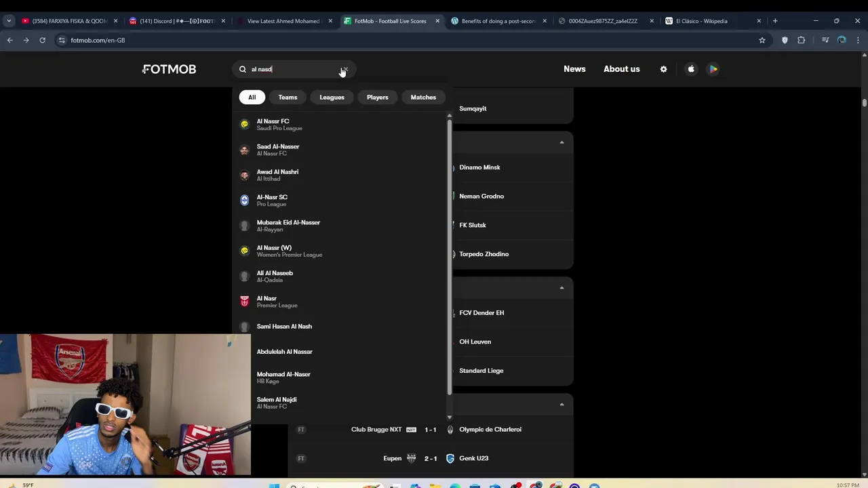Viewport: 868px width, 488px height.
Task: Click the Dinamo Minsk team name
Action: [479, 167]
